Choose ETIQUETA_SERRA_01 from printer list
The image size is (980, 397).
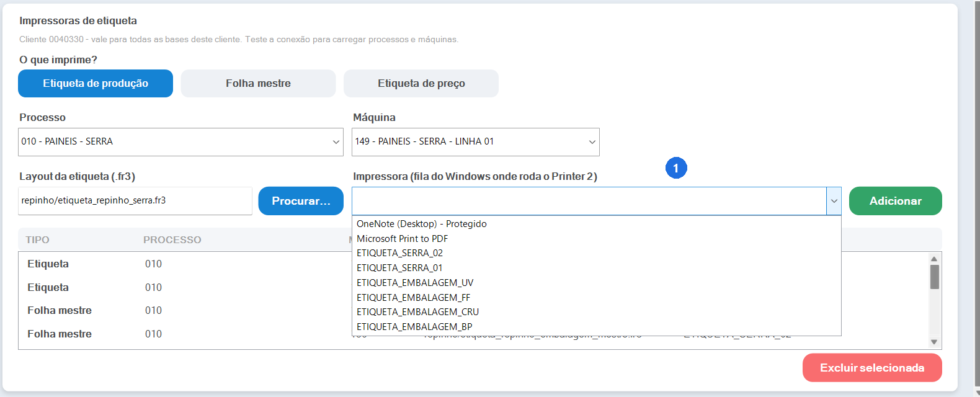597,268
